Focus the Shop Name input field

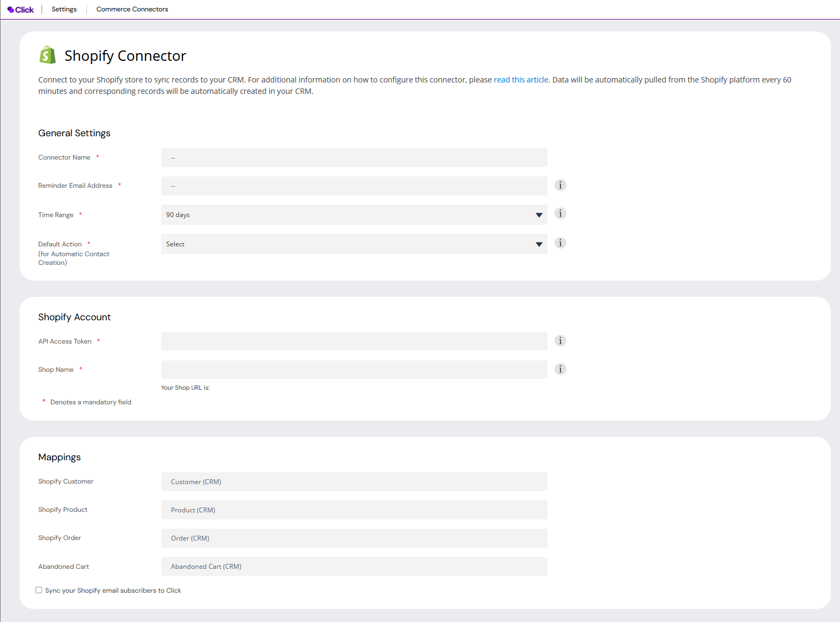point(354,370)
